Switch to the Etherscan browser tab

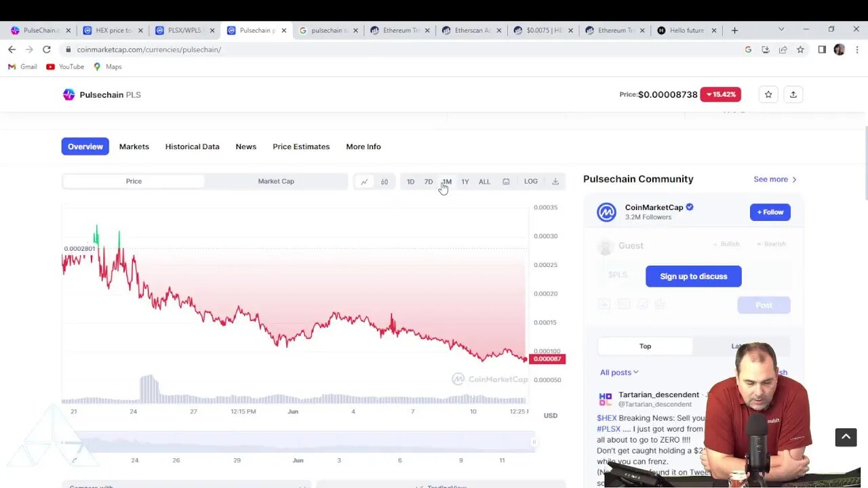click(473, 30)
